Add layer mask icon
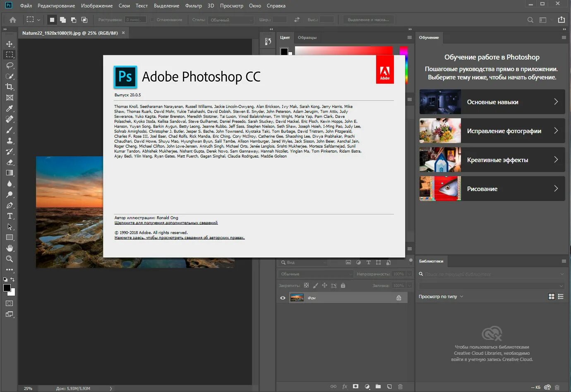This screenshot has height=392, width=571. click(x=355, y=386)
